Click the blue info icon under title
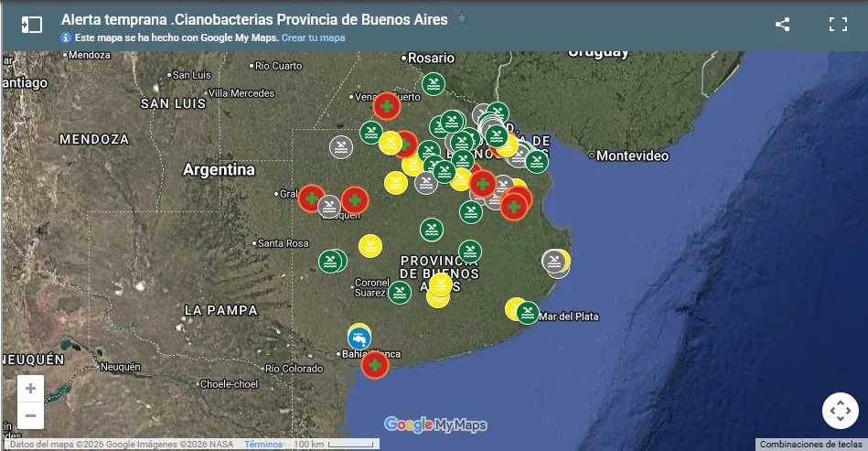The image size is (868, 451). pos(66,38)
